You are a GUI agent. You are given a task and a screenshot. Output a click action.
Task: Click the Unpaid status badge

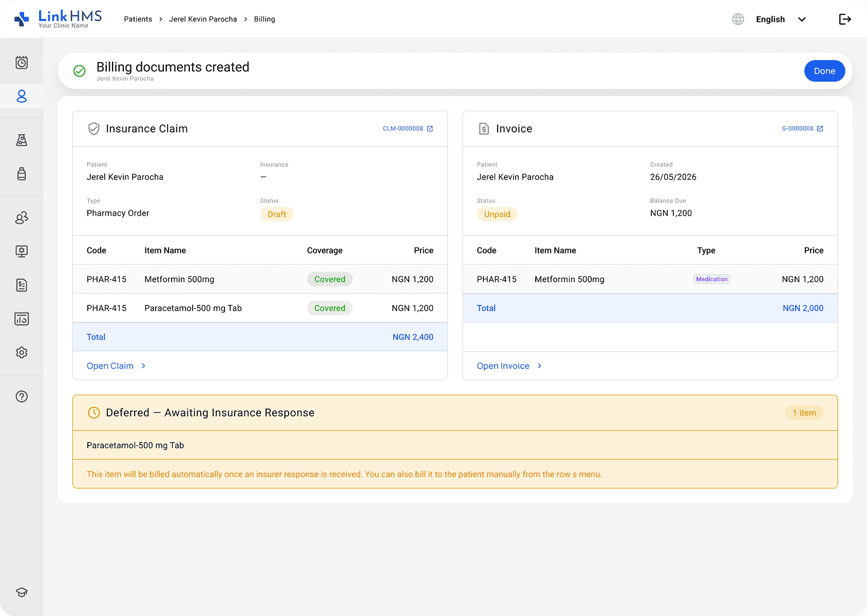coord(497,214)
